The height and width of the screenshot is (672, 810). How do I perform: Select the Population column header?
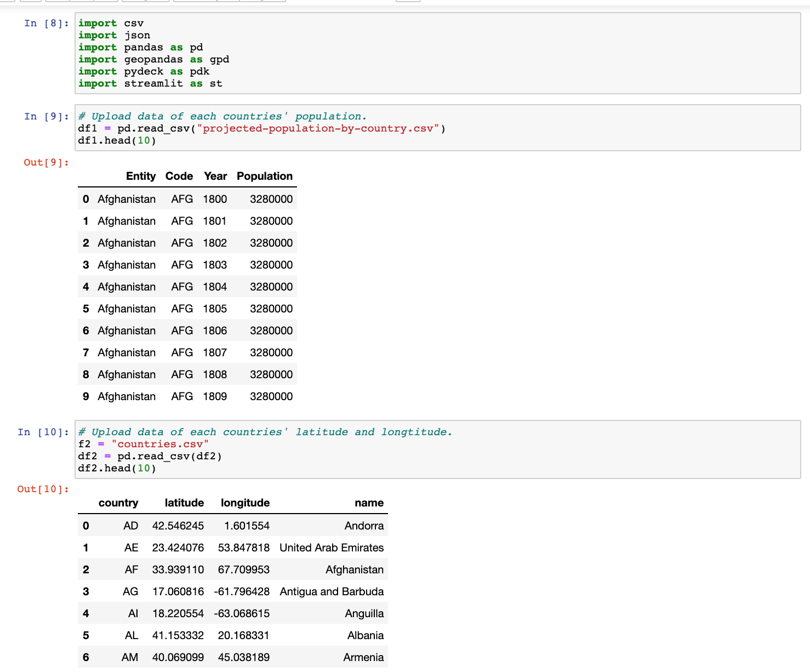[x=265, y=176]
